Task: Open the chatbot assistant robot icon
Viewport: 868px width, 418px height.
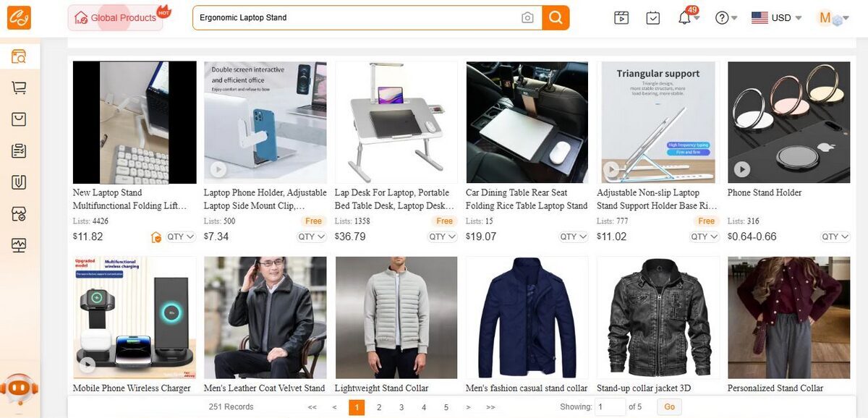Action: coord(19,390)
